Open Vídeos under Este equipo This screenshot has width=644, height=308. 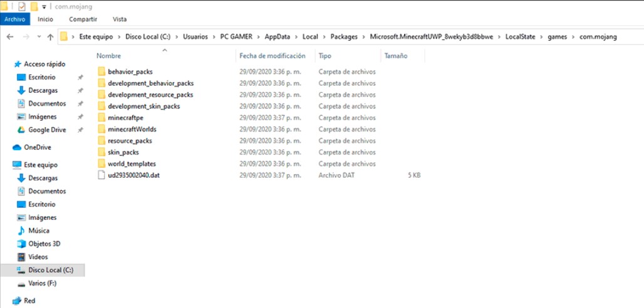pyautogui.click(x=38, y=257)
